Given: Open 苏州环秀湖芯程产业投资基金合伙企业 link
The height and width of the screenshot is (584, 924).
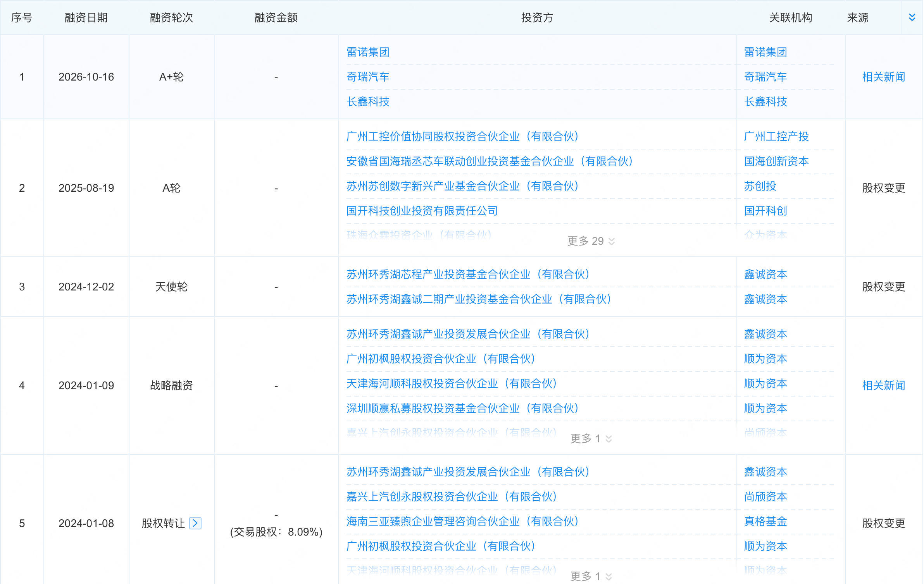Looking at the screenshot, I should coord(468,274).
